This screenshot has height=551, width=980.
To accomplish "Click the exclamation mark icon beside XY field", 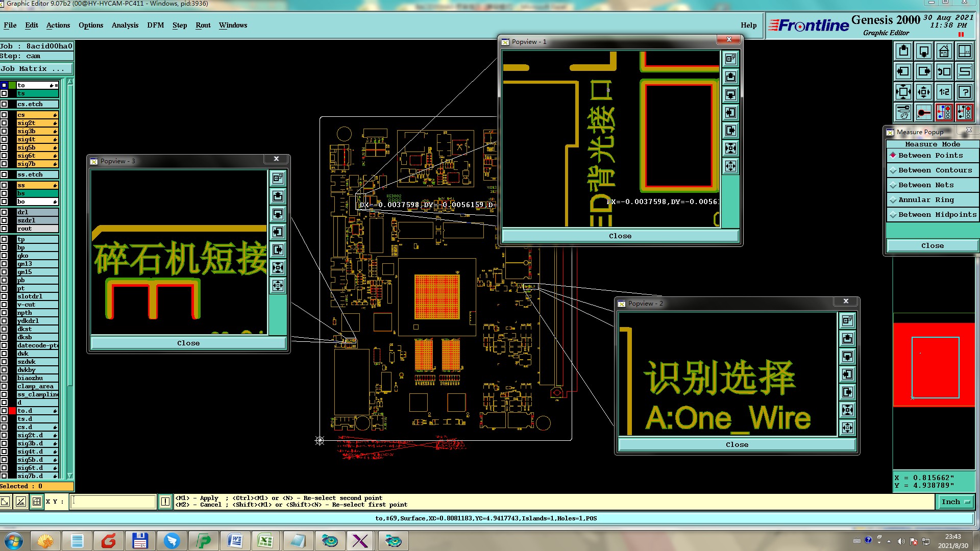I will [165, 502].
